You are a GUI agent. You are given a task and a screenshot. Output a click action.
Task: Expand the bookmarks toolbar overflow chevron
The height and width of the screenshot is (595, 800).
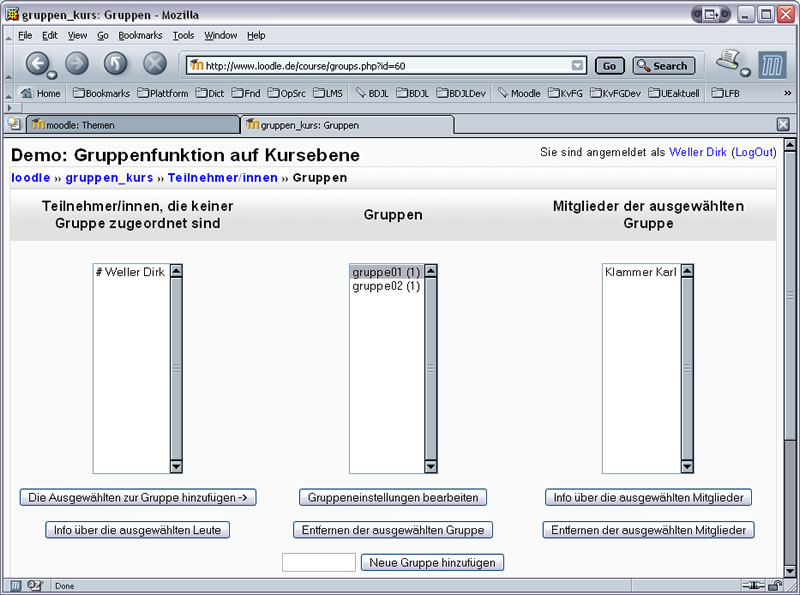pos(787,93)
